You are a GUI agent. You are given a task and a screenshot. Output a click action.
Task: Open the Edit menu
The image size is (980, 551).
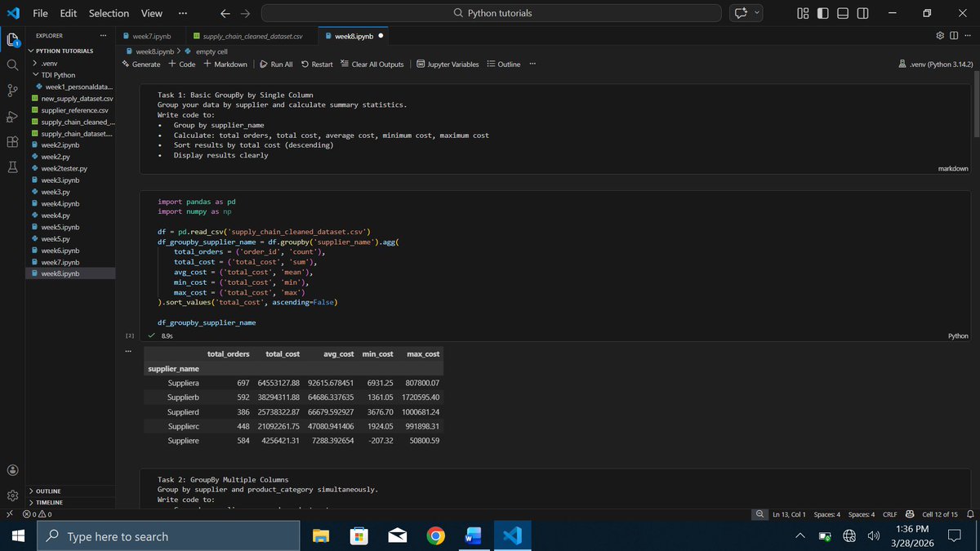tap(68, 13)
